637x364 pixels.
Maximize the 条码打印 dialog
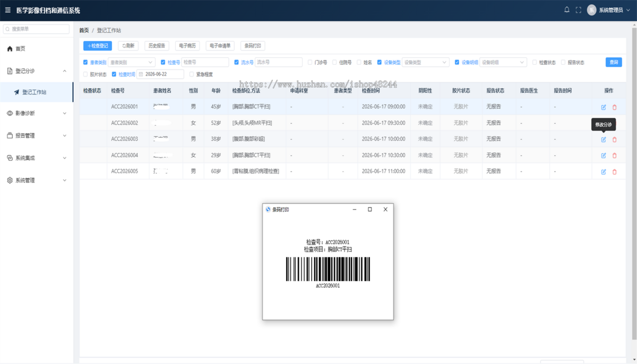tap(370, 210)
